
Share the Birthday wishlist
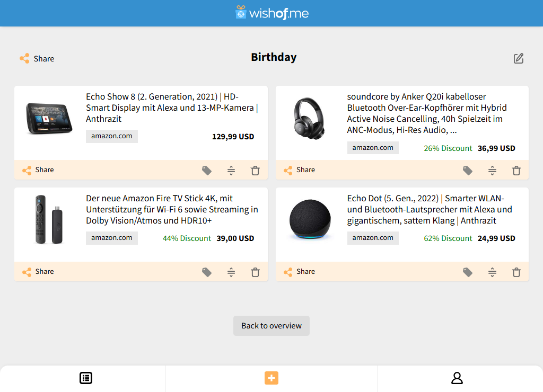(x=37, y=58)
